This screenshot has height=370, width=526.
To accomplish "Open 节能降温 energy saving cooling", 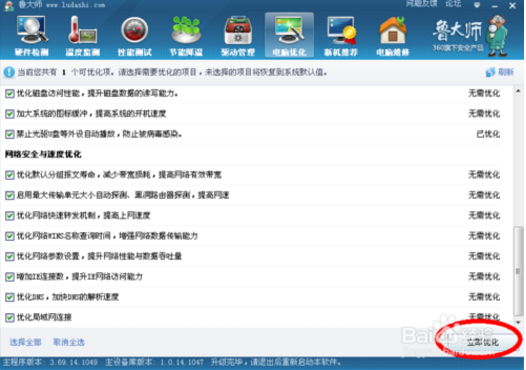I will (186, 36).
